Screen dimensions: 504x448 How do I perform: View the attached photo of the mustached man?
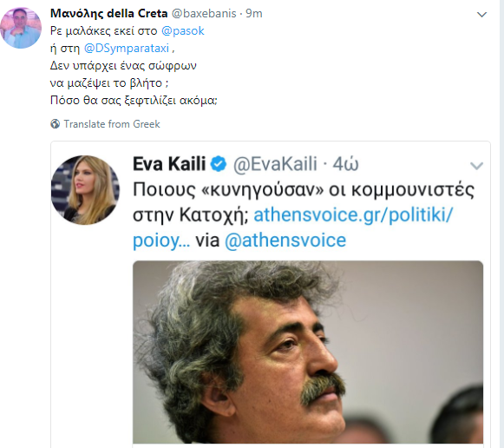(x=308, y=352)
